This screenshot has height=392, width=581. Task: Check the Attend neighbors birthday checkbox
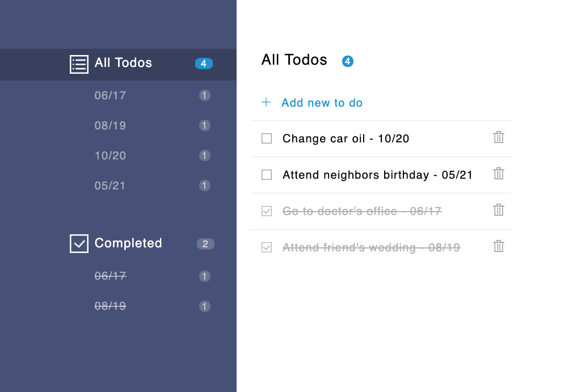[267, 175]
